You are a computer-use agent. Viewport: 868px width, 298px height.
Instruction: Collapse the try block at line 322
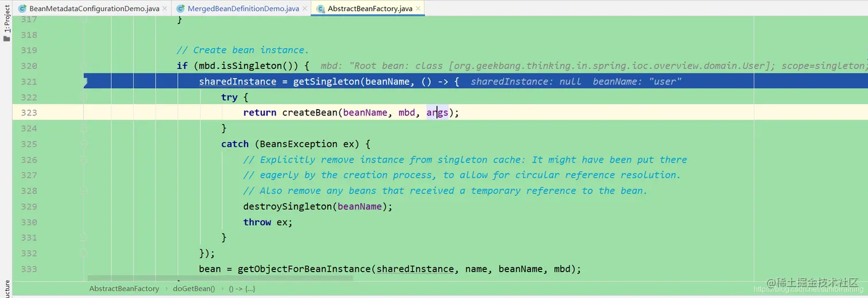(84, 97)
